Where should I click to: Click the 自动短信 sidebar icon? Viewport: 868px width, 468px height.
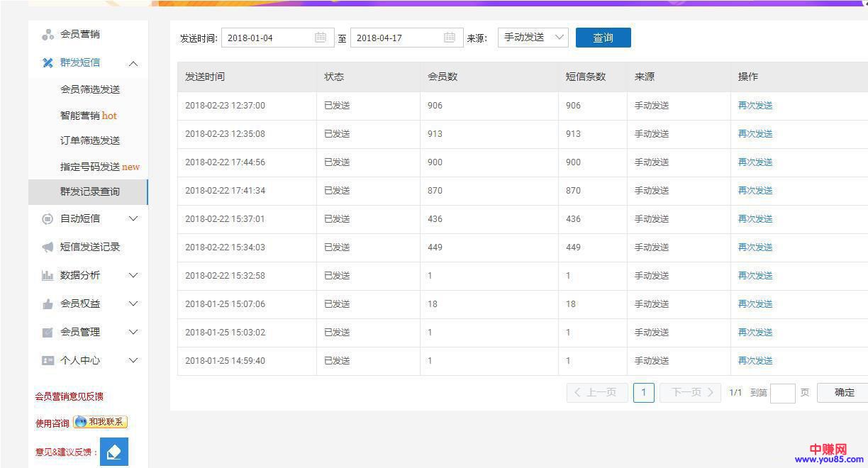tap(48, 219)
